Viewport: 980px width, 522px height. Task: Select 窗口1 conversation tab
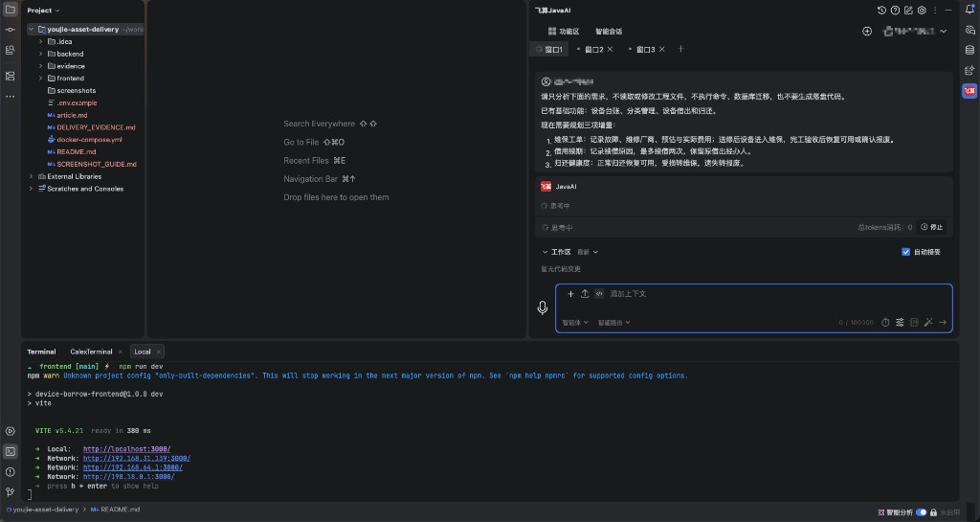click(x=549, y=50)
